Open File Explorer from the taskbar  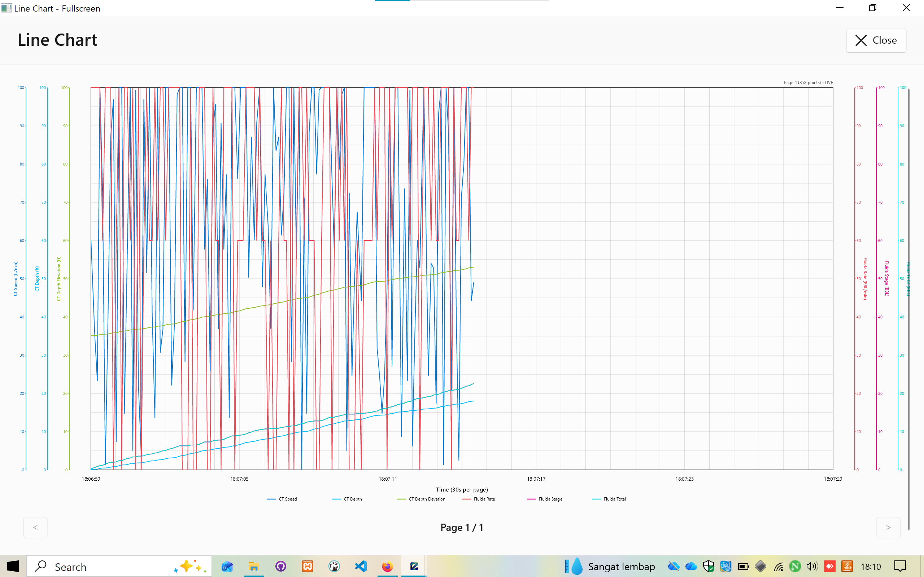point(254,566)
